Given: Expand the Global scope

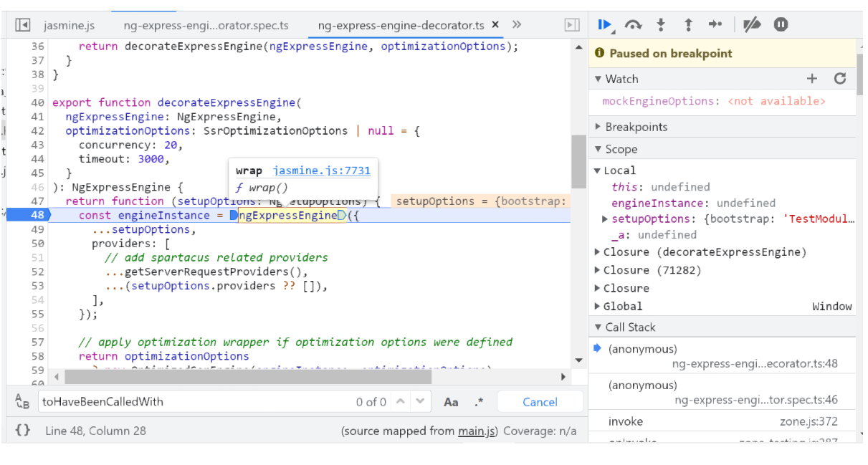Looking at the screenshot, I should (x=598, y=307).
